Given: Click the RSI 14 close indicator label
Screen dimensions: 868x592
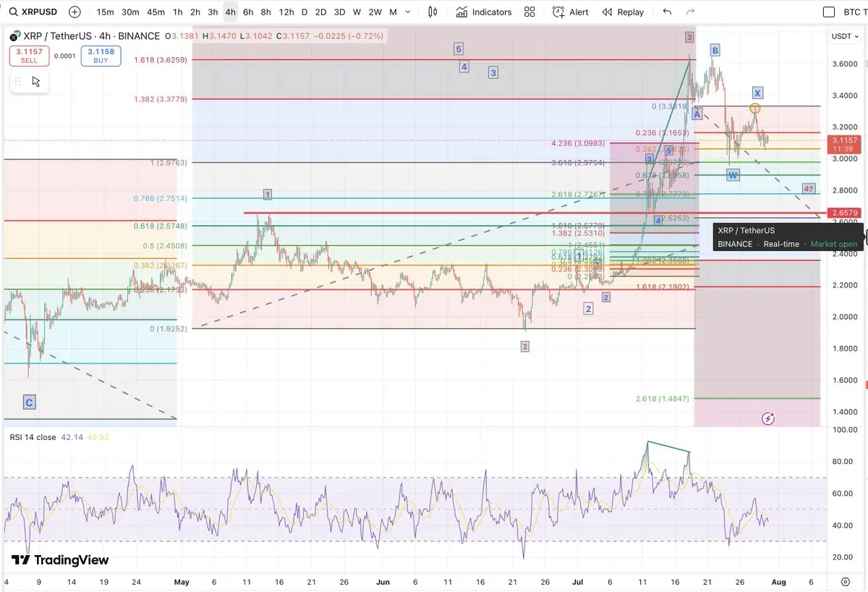Looking at the screenshot, I should [33, 437].
